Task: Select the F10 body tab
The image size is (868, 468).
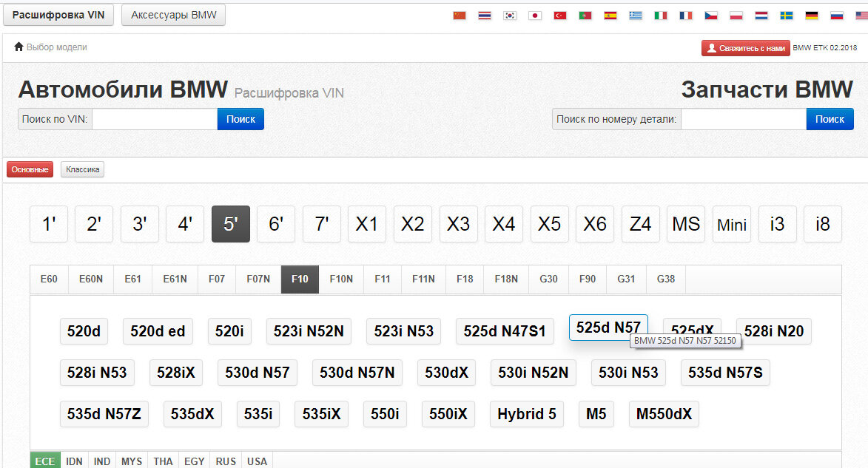Action: click(300, 279)
